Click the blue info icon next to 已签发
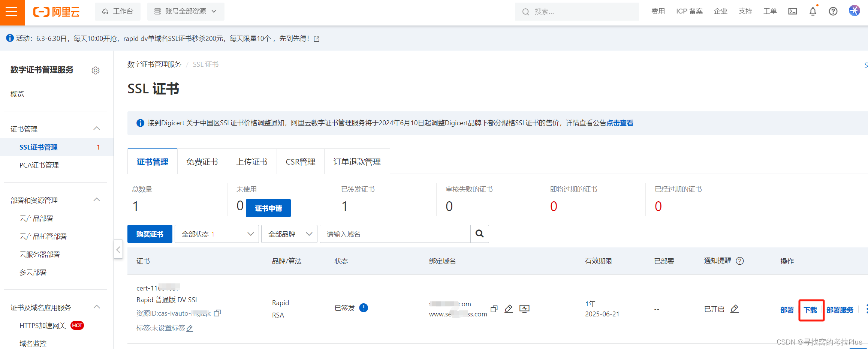Screen dimensions: 868x349 coord(364,308)
